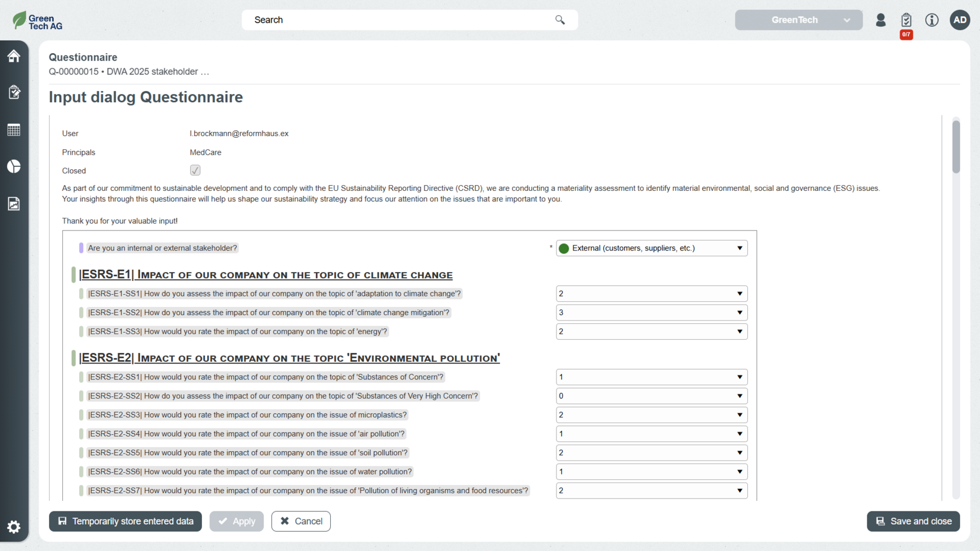
Task: Click the Cancel button
Action: (x=301, y=521)
